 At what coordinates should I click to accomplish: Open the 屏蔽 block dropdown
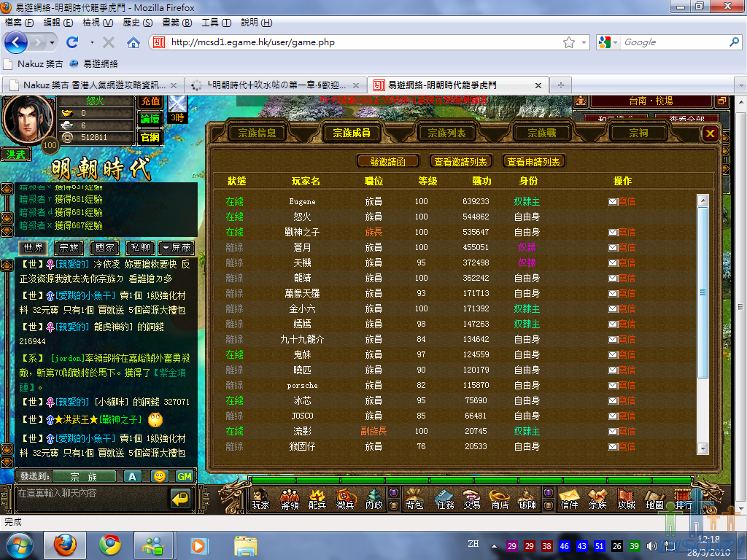[177, 248]
